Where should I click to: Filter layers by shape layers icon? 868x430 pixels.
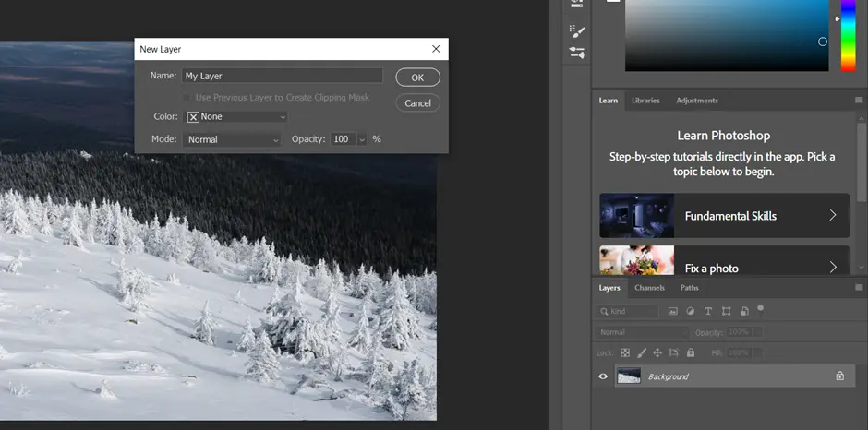[727, 311]
